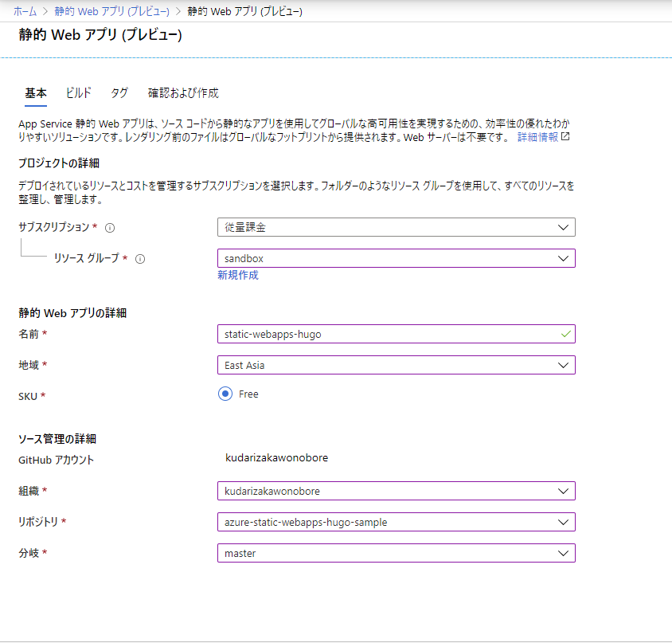Click the ソース管理の詳細 heading
The width and height of the screenshot is (672, 643).
[57, 439]
